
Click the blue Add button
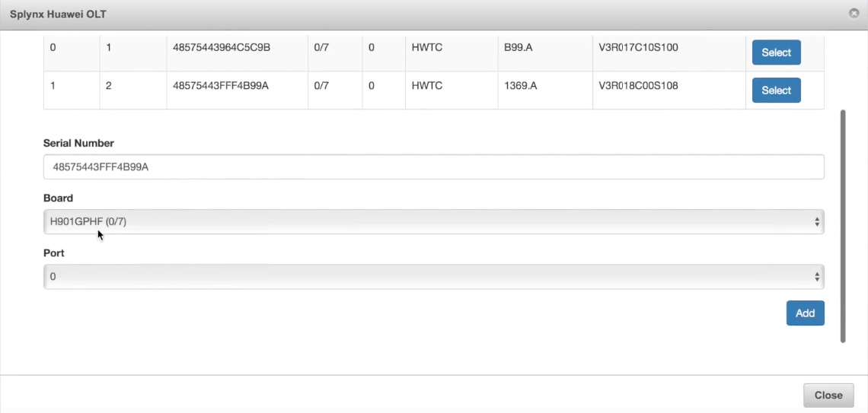[805, 313]
